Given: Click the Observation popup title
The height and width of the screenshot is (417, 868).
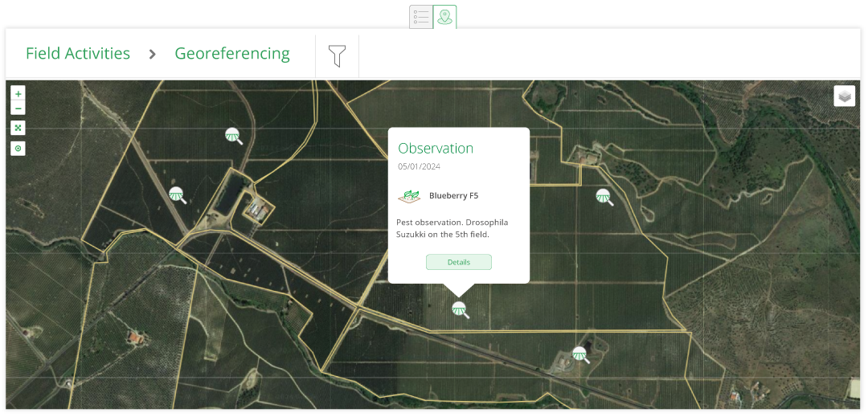Looking at the screenshot, I should point(436,148).
